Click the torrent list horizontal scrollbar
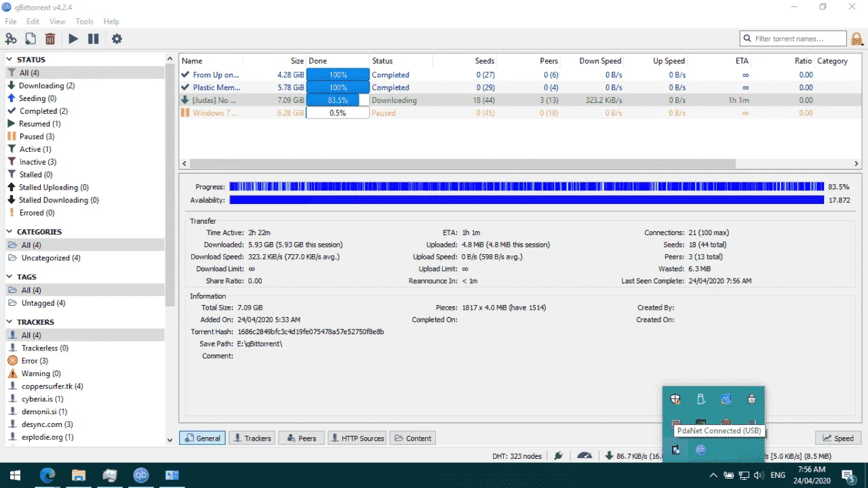 462,163
